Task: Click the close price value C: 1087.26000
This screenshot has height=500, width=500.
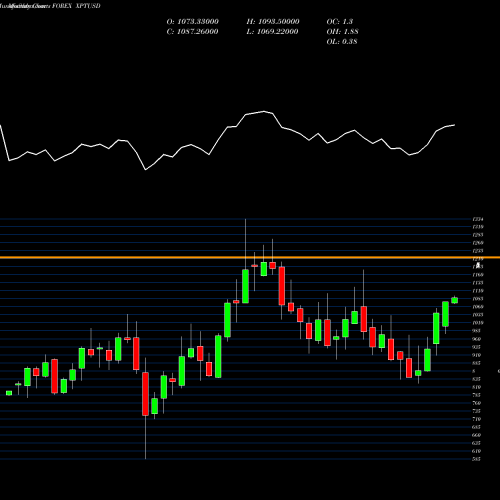Action: click(192, 32)
